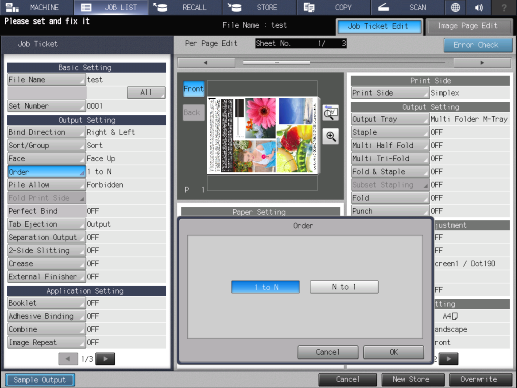Go to next sheet with right arrow

482,62
